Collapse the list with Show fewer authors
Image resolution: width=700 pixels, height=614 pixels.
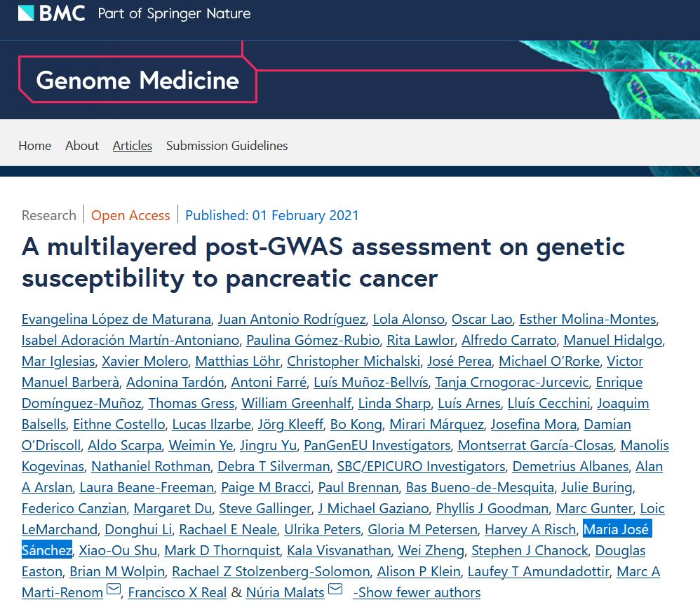[417, 592]
